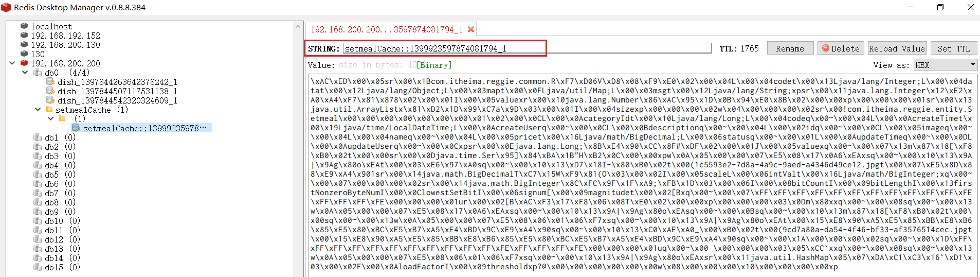Click the db5 database icon
Image resolution: width=980 pixels, height=277 pixels.
[37, 175]
